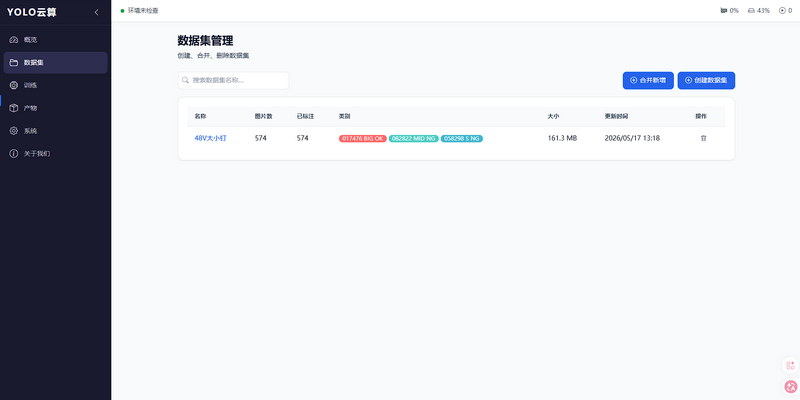Click the 类别 column header
800x400 pixels.
tap(344, 116)
